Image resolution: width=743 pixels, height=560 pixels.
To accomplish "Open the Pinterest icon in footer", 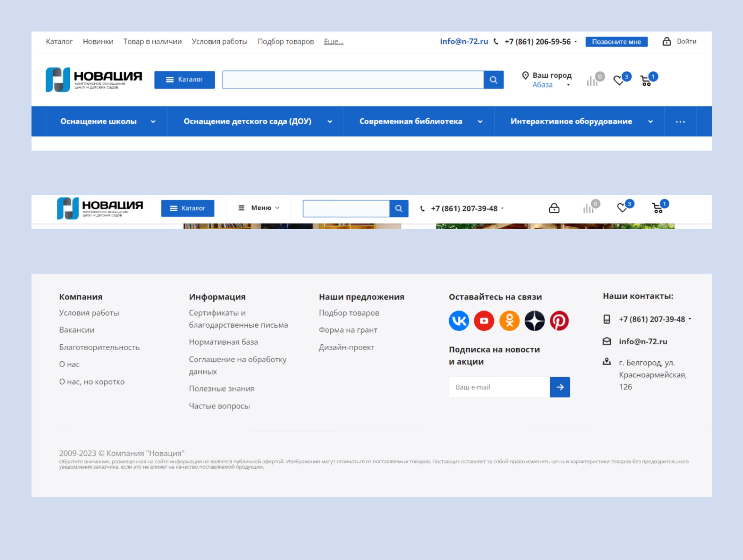I will 559,321.
